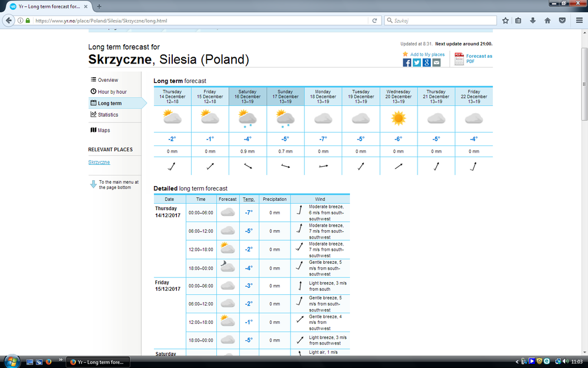Screen dimensions: 588x368
Task: Go back with browser back arrow
Action: pyautogui.click(x=9, y=20)
